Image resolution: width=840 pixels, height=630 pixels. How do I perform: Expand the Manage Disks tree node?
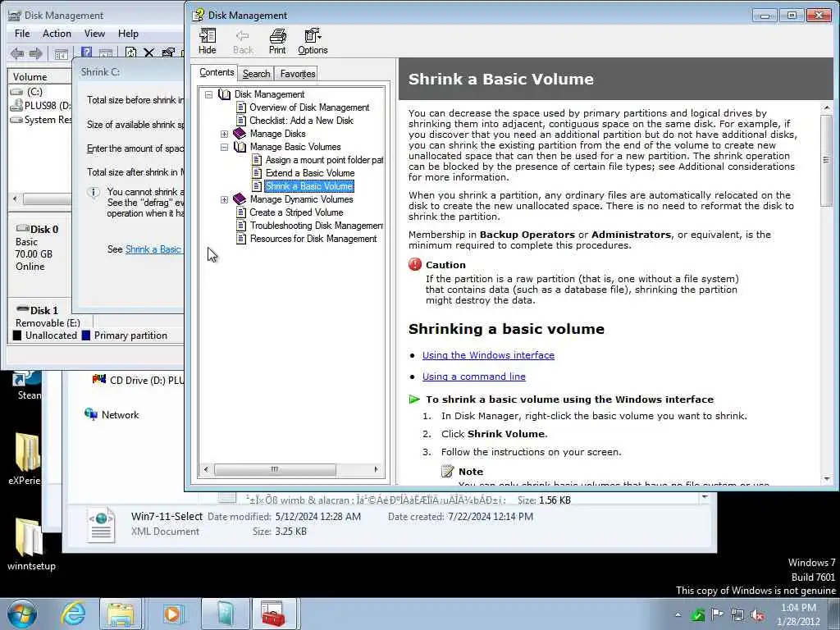224,134
